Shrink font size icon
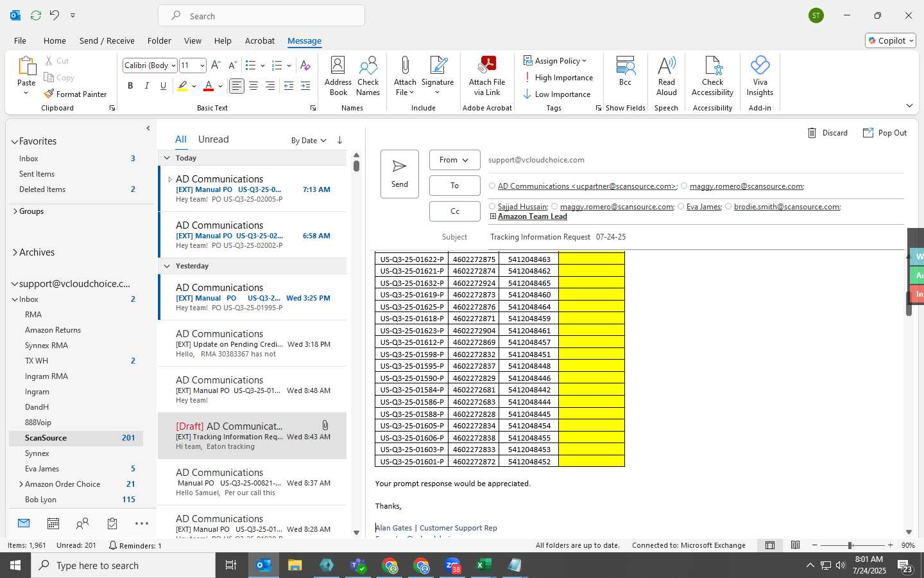The height and width of the screenshot is (578, 924). pyautogui.click(x=232, y=66)
